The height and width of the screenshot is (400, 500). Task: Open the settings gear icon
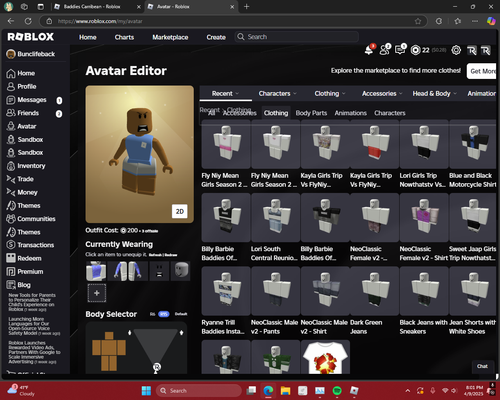tap(456, 50)
